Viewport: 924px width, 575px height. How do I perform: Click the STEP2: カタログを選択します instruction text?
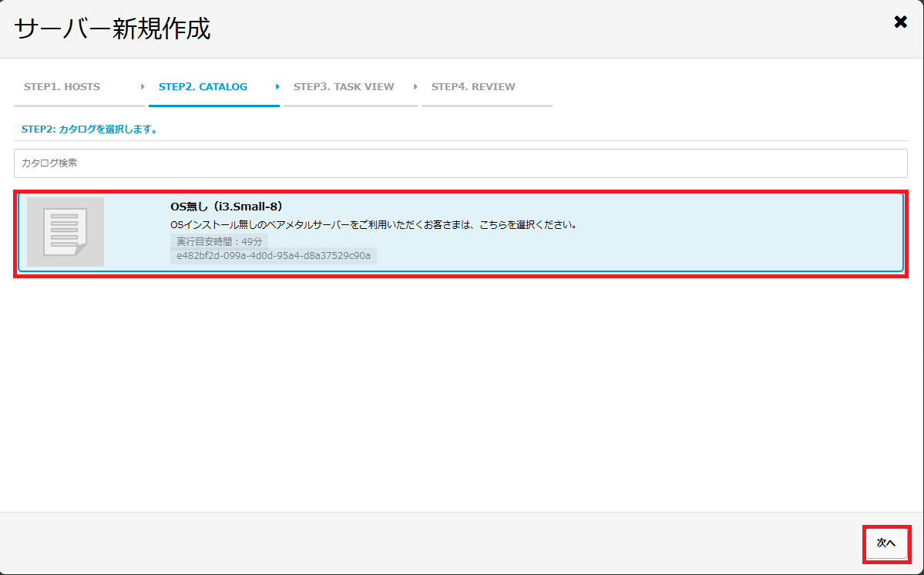pos(89,129)
